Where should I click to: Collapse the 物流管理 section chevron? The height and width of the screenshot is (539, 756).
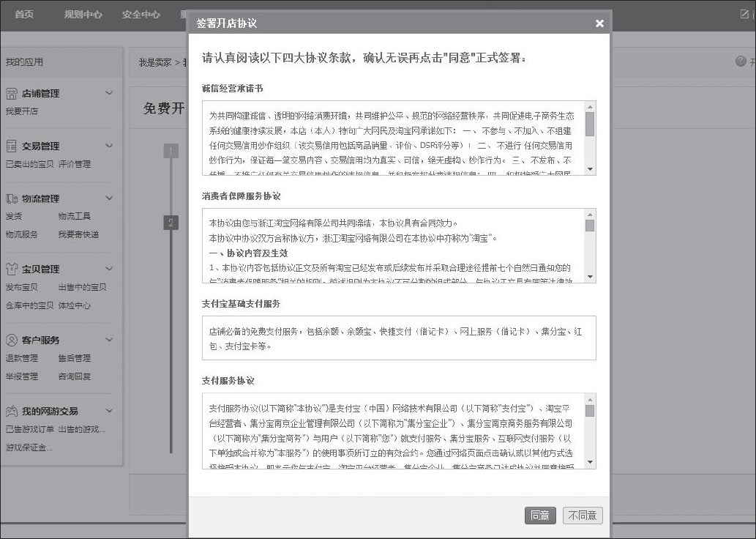tap(110, 198)
